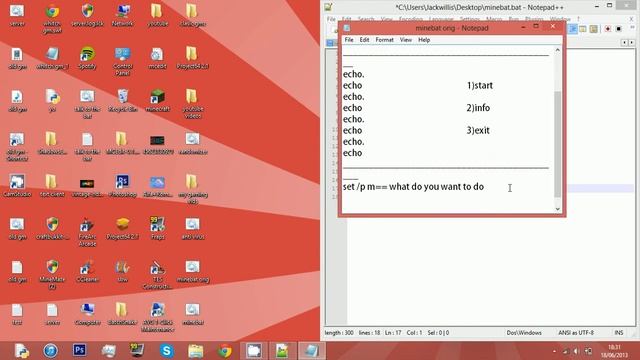640x360 pixels.
Task: Open the Window menu in Notepad++
Action: [x=560, y=19]
